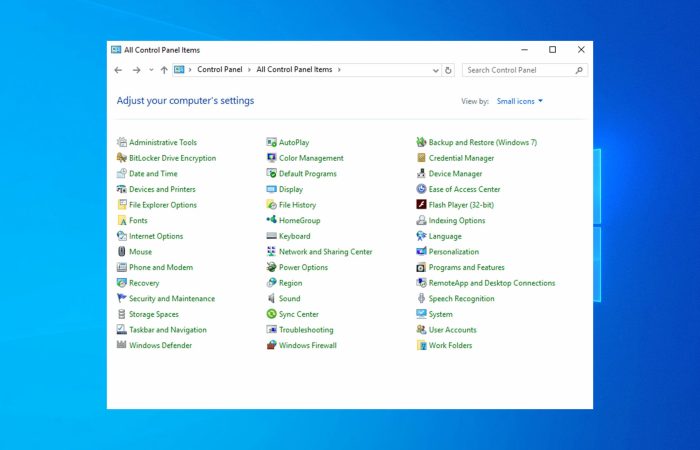This screenshot has width=700, height=450.
Task: Refresh the Control Panel view
Action: click(x=448, y=70)
